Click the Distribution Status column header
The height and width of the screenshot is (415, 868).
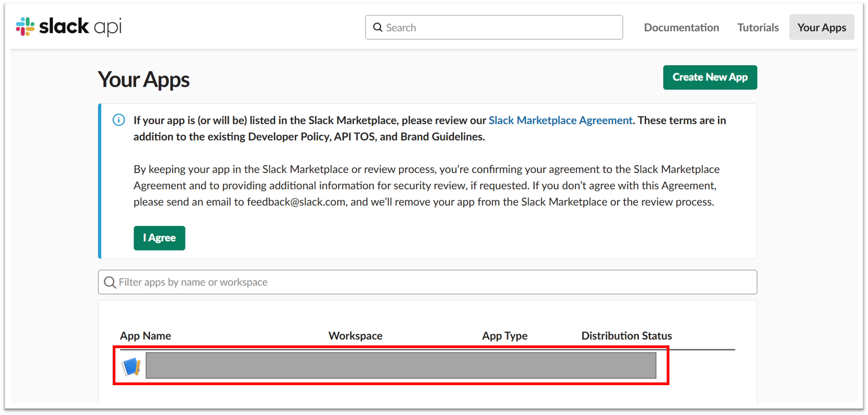coord(626,336)
